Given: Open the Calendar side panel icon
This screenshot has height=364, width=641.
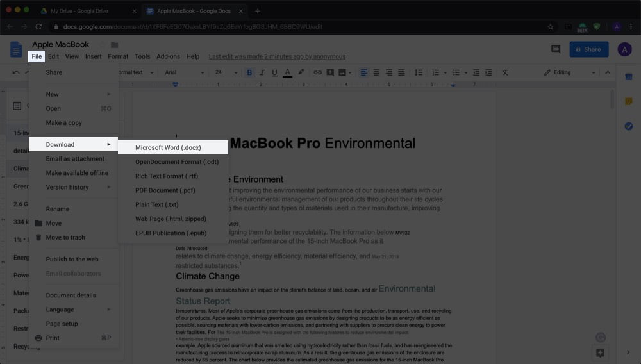Looking at the screenshot, I should (629, 77).
